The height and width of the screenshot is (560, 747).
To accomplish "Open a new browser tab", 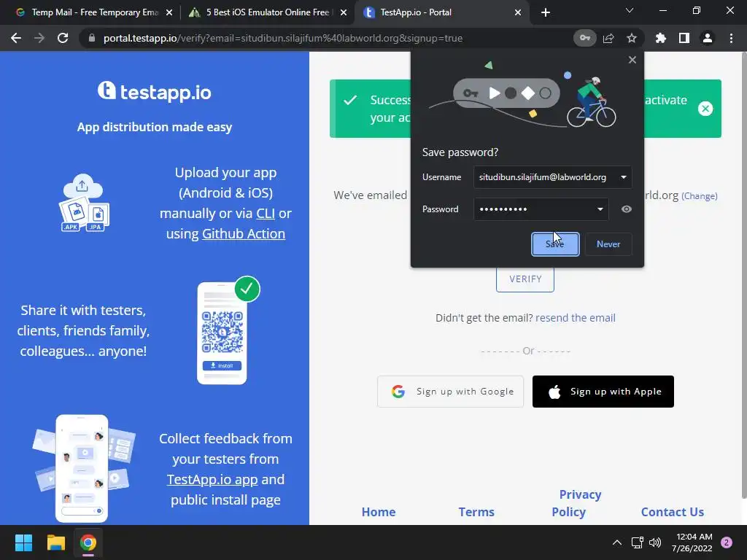I will (546, 12).
